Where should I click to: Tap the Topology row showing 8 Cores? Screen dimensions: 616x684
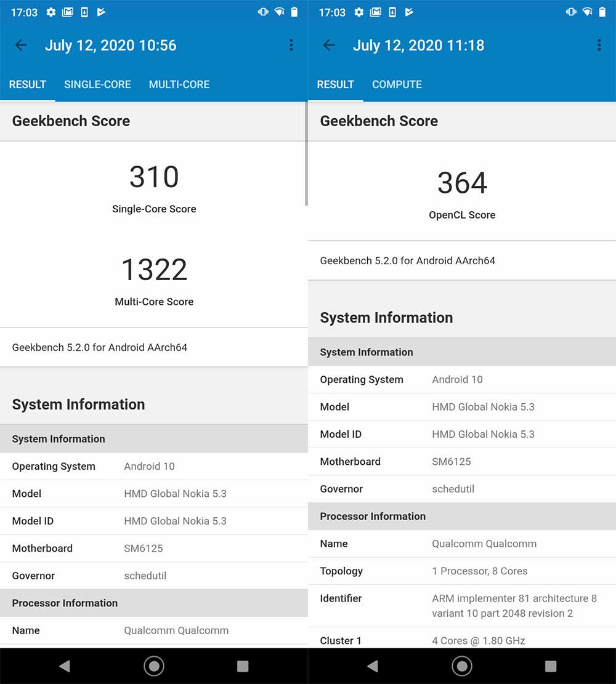462,571
